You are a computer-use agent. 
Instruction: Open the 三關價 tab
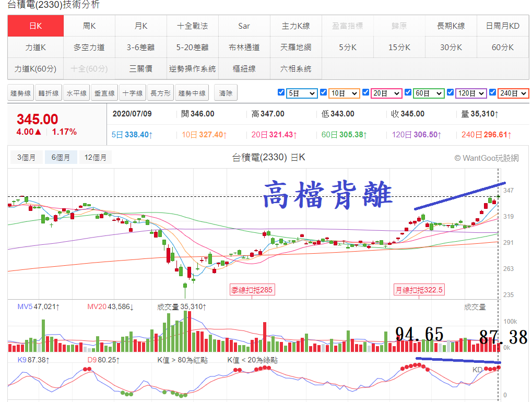pyautogui.click(x=141, y=68)
